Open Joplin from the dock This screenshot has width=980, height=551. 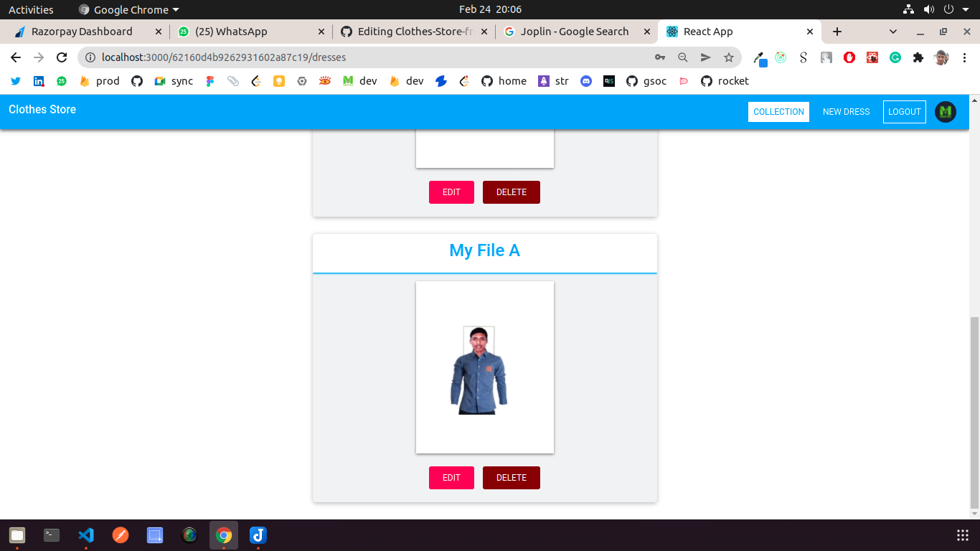point(258,535)
